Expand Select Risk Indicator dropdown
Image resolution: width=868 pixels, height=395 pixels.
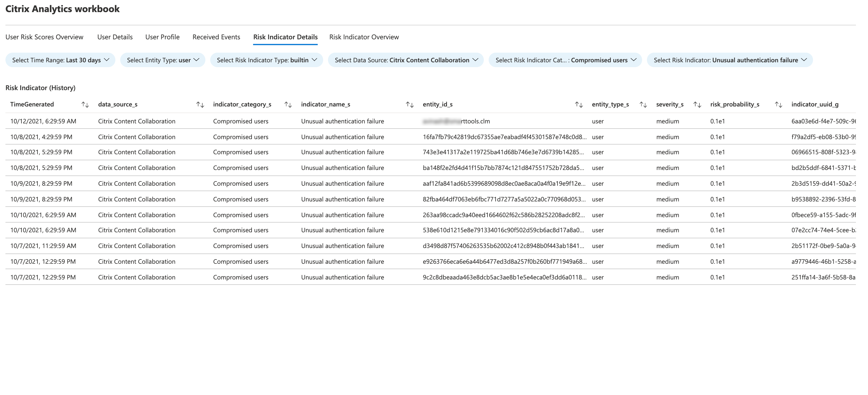(x=729, y=60)
